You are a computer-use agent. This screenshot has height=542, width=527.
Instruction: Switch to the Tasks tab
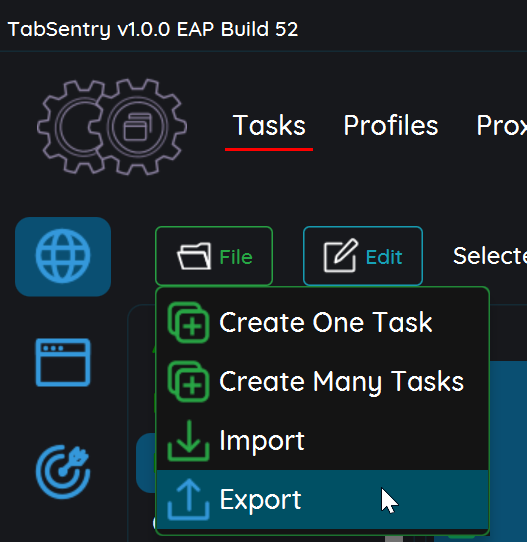(269, 125)
